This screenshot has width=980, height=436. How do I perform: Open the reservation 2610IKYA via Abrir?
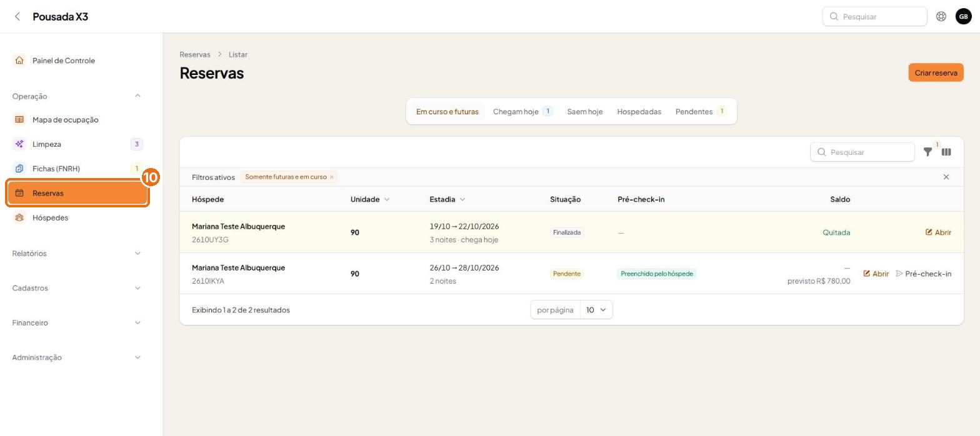(x=876, y=274)
